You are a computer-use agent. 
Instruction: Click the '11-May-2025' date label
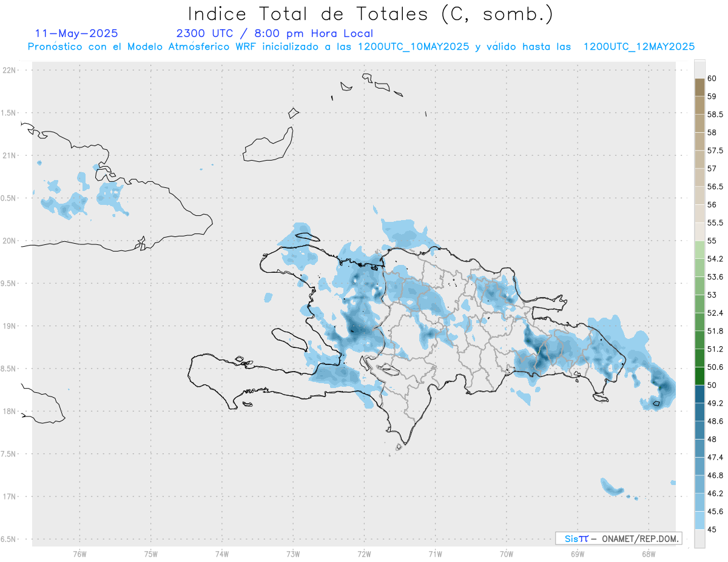pyautogui.click(x=77, y=33)
